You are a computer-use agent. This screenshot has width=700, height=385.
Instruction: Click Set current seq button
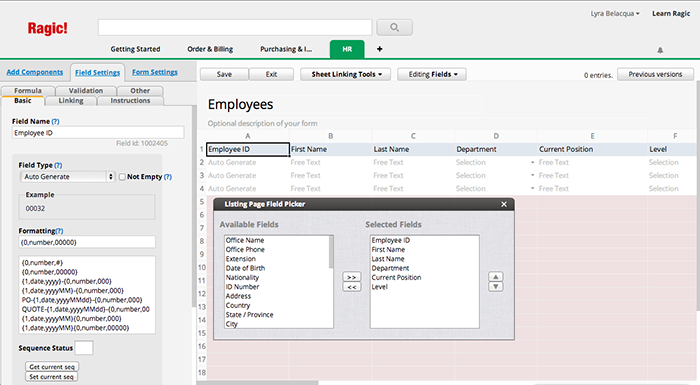coord(52,377)
